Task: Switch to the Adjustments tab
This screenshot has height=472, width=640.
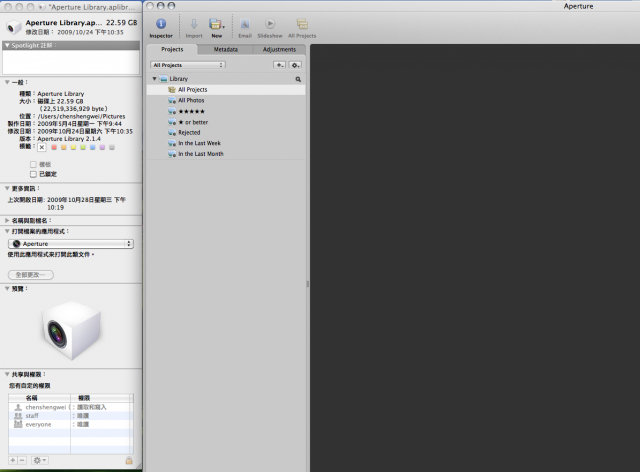Action: pos(279,49)
